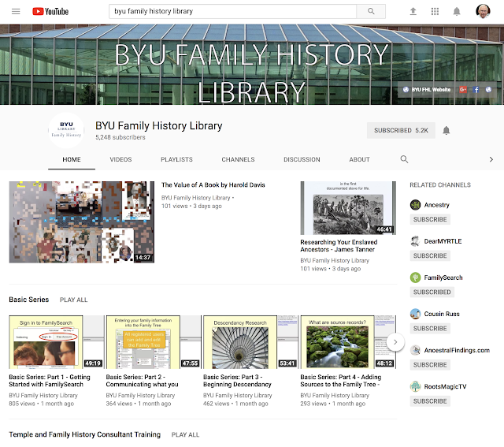This screenshot has height=447, width=504.
Task: Click in the YouTube search field
Action: (x=233, y=11)
